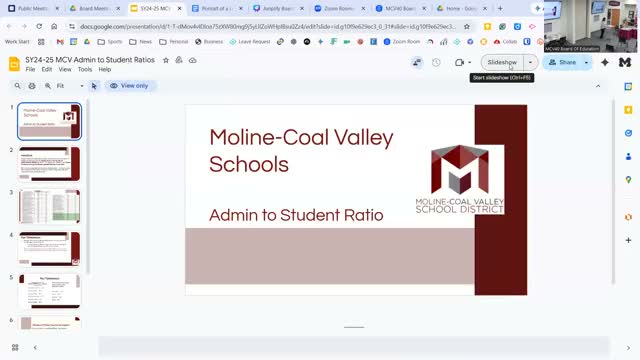Open the Gemini sparkle icon
Screen dimensions: 640x360
(x=605, y=62)
